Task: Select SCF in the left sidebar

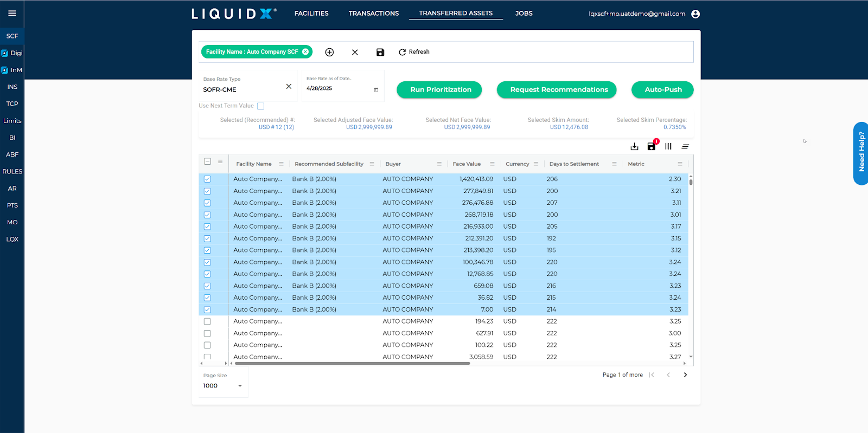Action: point(12,36)
